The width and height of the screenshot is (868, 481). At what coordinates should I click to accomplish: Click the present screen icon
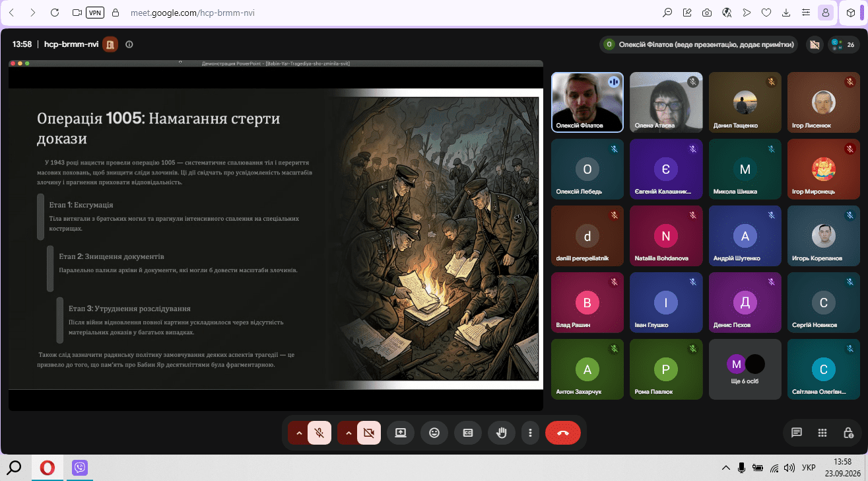pyautogui.click(x=401, y=433)
